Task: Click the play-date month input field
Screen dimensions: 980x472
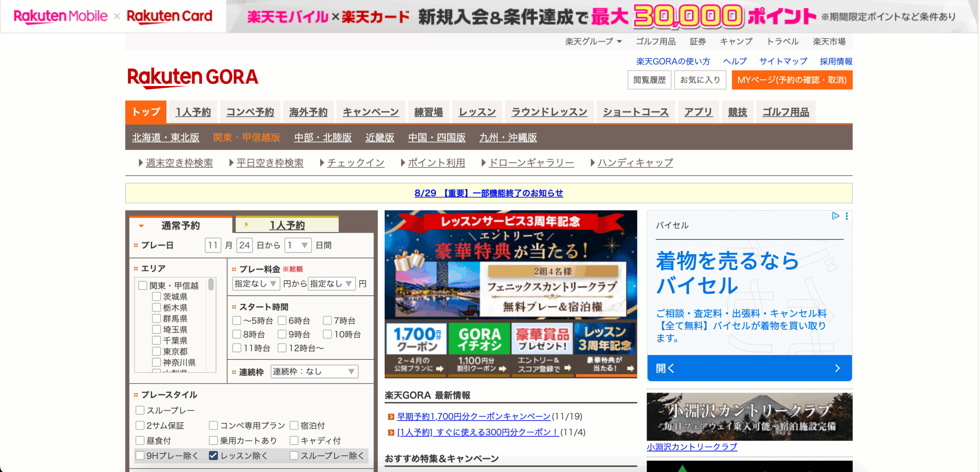Action: click(x=213, y=245)
